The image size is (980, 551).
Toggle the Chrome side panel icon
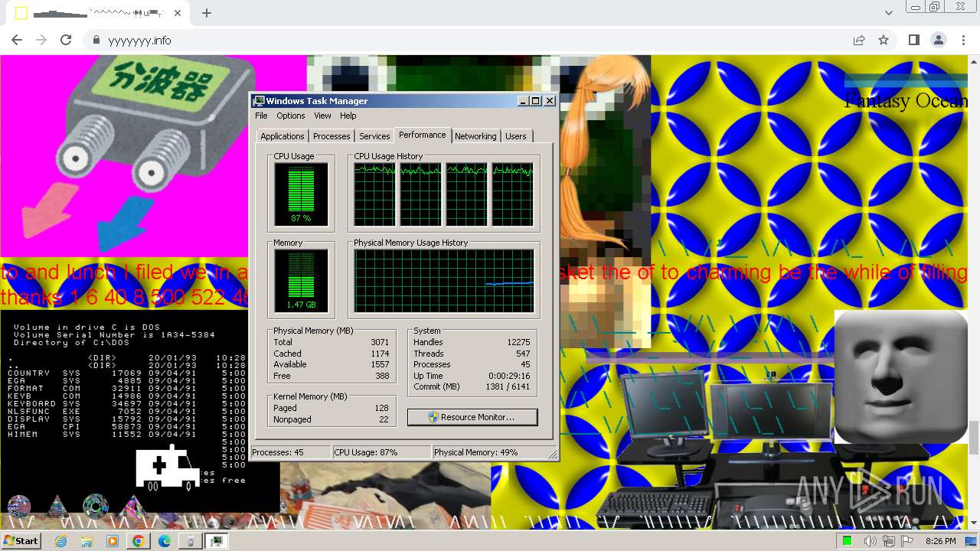click(914, 40)
